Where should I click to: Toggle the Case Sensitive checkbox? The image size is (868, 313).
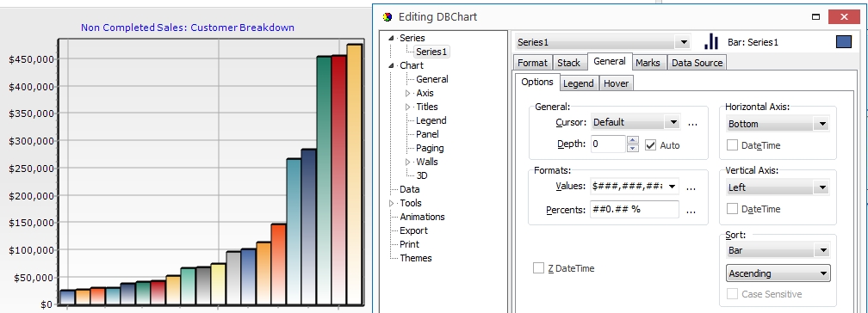(x=732, y=294)
